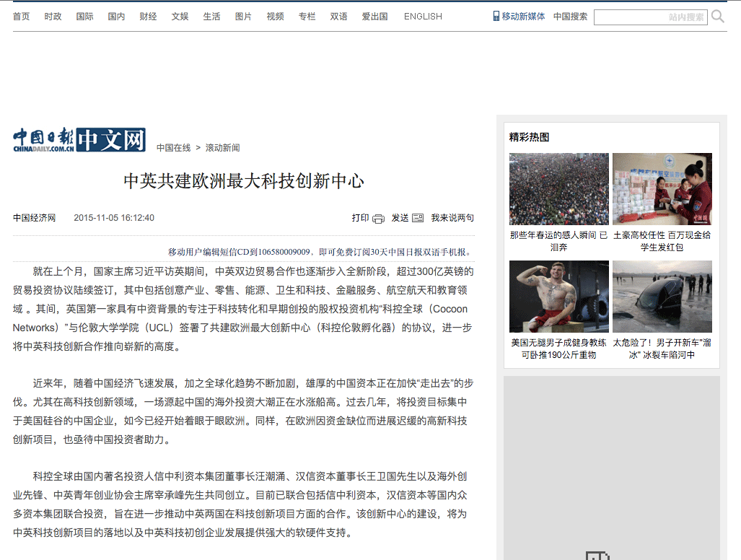741x560 pixels.
Task: Type in the 站内搜索 search field
Action: [x=649, y=17]
